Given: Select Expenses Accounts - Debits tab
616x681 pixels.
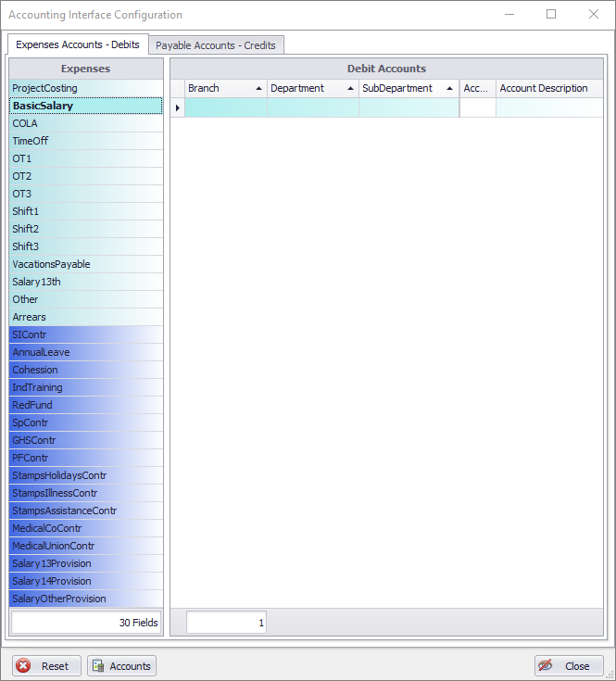Looking at the screenshot, I should (78, 44).
